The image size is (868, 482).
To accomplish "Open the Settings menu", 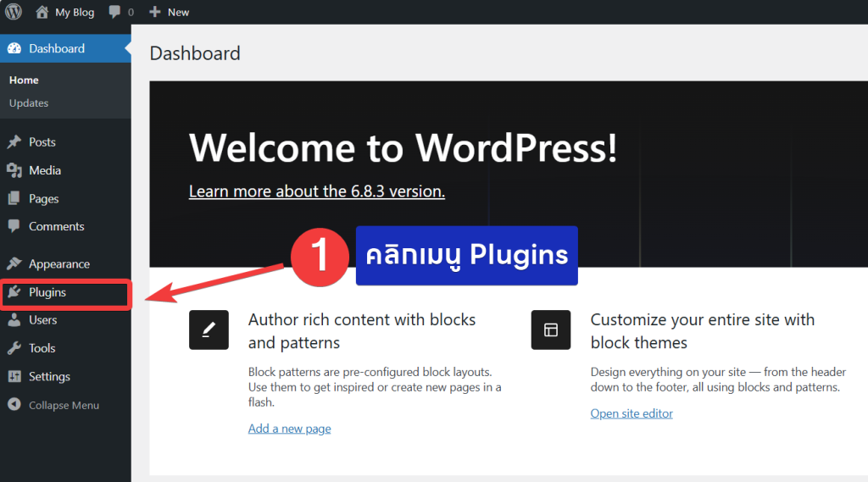I will (49, 377).
